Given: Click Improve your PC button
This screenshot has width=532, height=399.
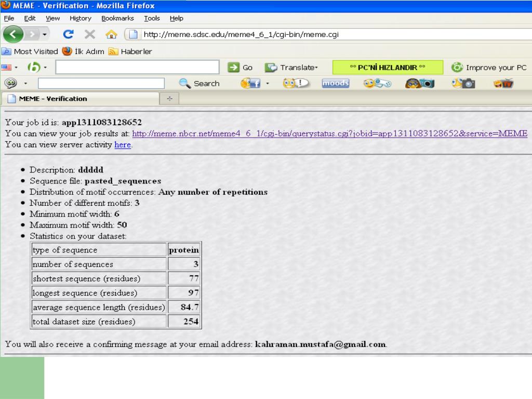Looking at the screenshot, I should 489,68.
